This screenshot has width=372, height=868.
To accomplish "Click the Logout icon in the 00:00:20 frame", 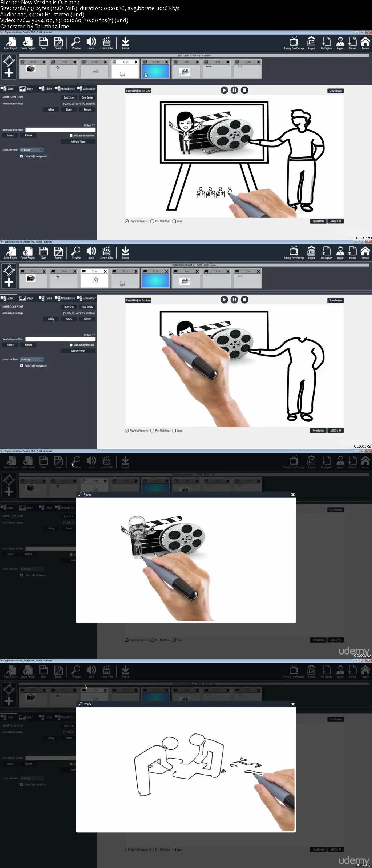I will click(x=311, y=43).
